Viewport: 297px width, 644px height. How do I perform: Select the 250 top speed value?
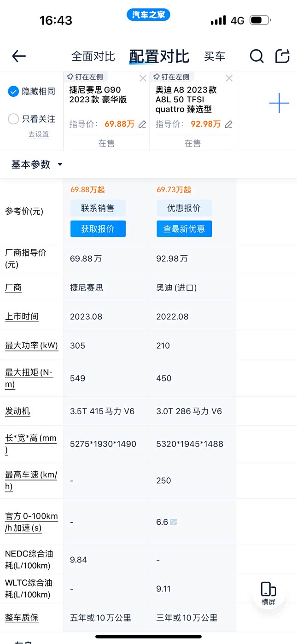163,480
